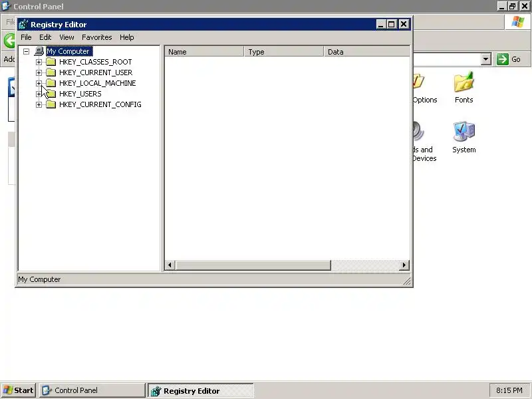Maximize the Registry Editor window

[x=391, y=25]
